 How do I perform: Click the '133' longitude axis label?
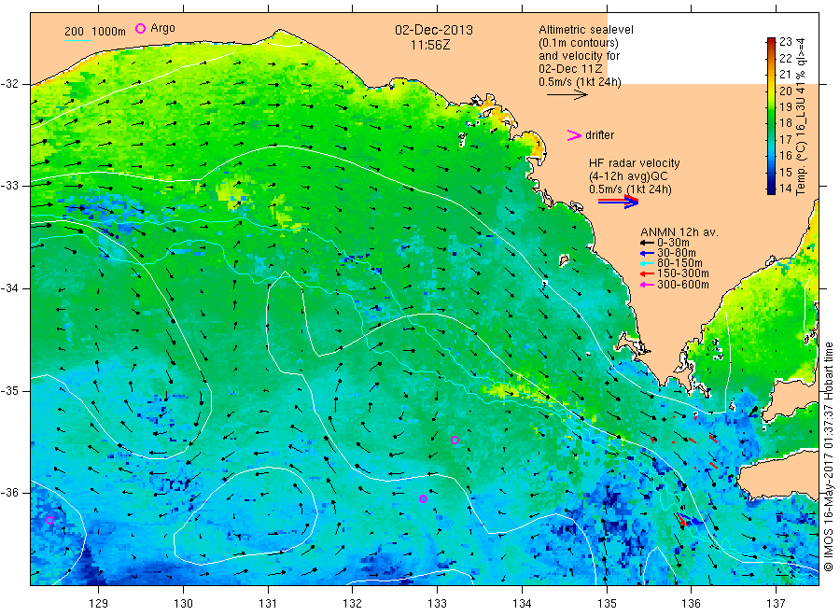(x=437, y=604)
